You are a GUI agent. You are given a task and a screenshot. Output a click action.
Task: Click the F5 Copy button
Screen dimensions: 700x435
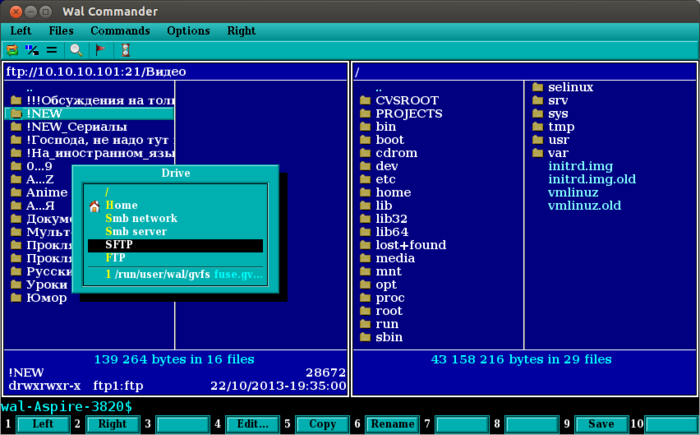322,424
